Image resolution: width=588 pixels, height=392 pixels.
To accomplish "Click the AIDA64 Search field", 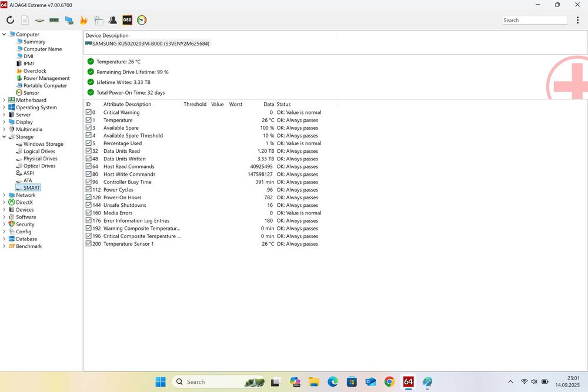I will click(x=534, y=20).
